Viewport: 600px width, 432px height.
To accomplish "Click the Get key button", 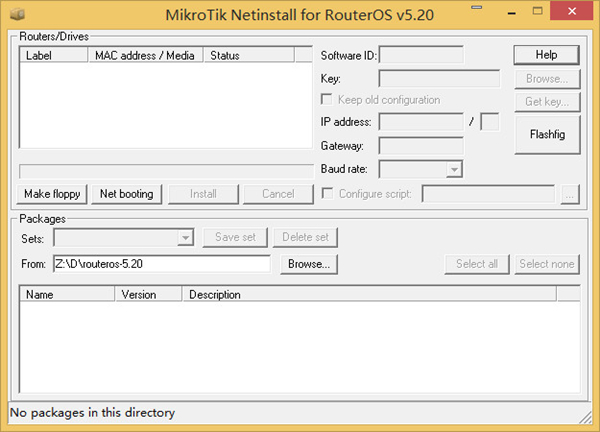I will coord(547,102).
